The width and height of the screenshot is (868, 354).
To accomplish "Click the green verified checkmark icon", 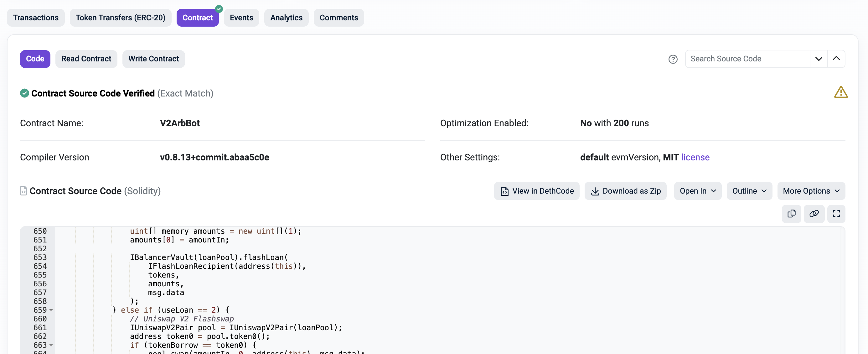I will pyautogui.click(x=24, y=93).
